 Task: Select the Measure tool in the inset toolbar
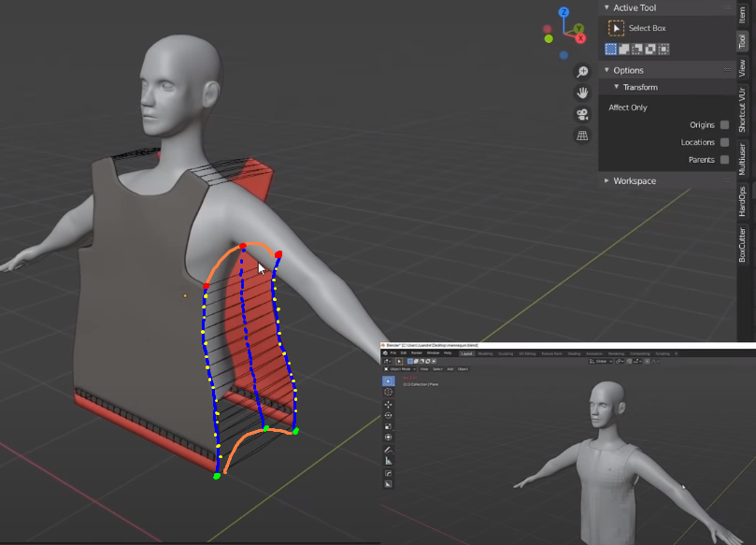coord(388,461)
